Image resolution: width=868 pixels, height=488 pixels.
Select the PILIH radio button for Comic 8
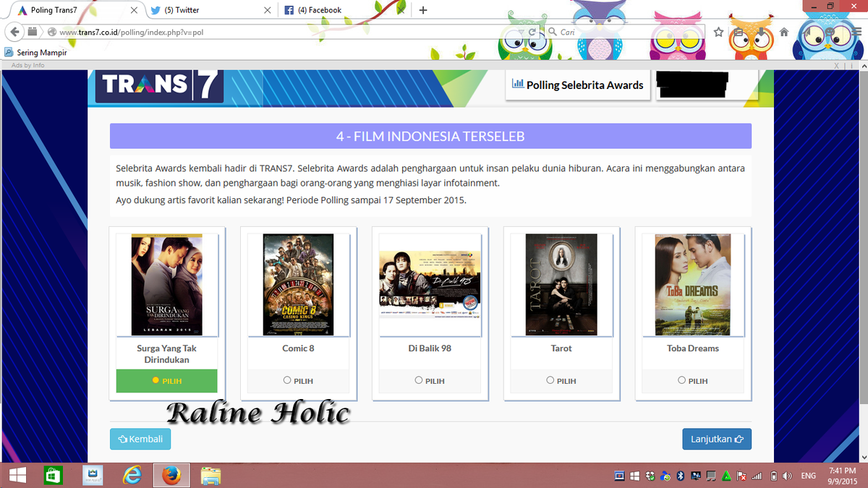(286, 380)
